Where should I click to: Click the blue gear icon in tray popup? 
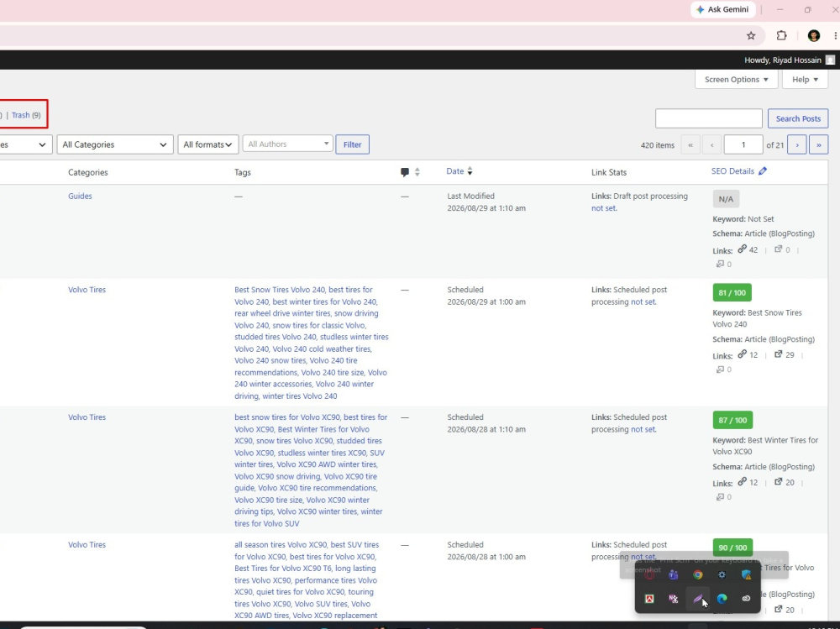(722, 575)
